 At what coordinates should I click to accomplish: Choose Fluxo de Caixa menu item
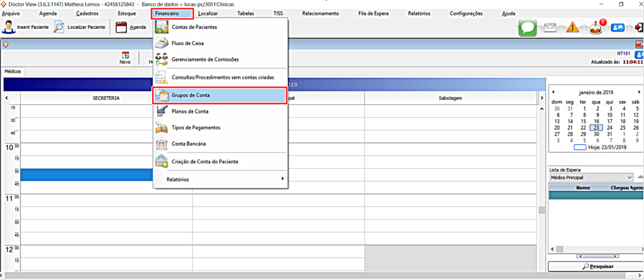click(187, 43)
